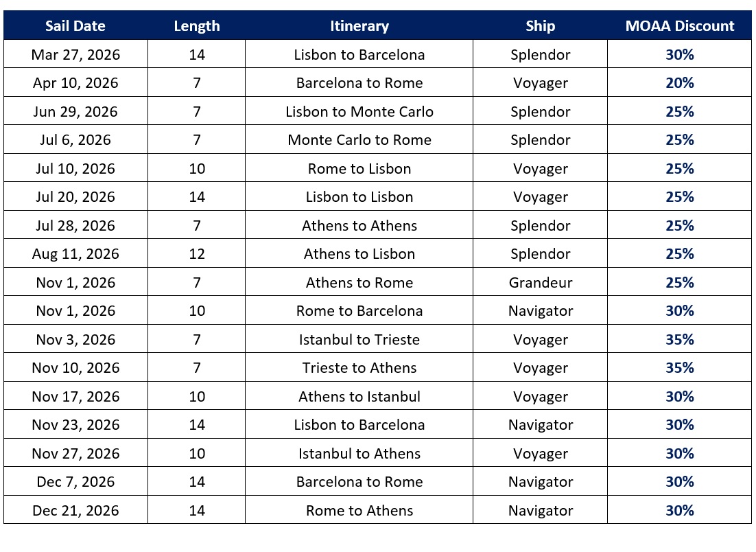Click the Rome to Athens itinerary cell

[359, 511]
